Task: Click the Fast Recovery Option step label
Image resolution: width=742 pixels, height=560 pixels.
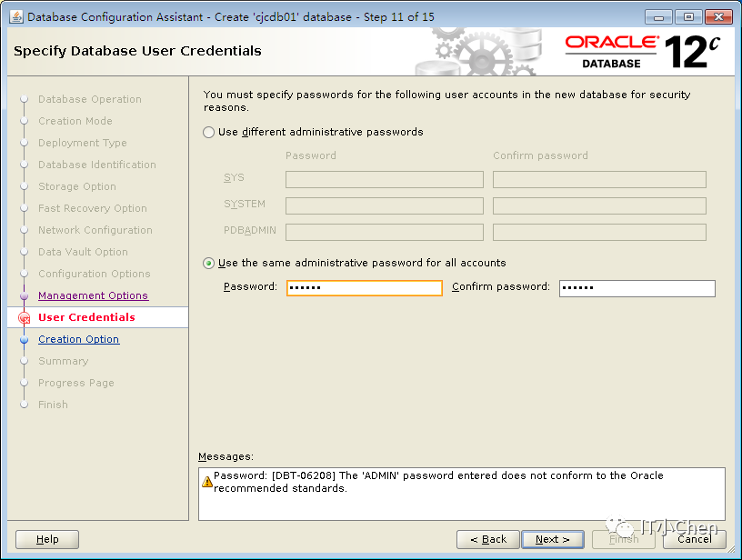Action: pyautogui.click(x=93, y=208)
